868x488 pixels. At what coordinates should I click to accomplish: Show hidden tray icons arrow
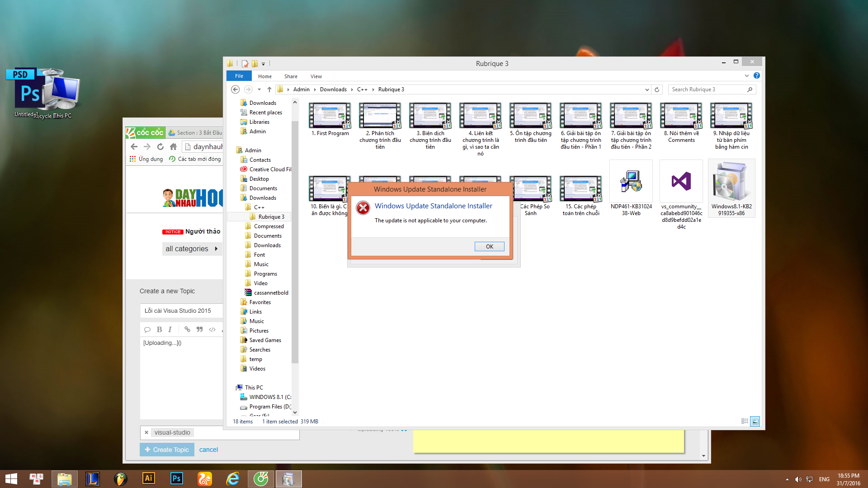coord(787,479)
